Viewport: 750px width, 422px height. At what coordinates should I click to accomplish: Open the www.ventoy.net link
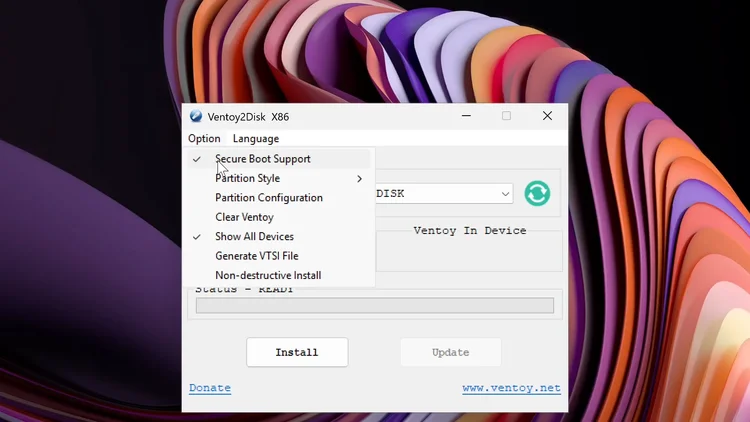(511, 388)
